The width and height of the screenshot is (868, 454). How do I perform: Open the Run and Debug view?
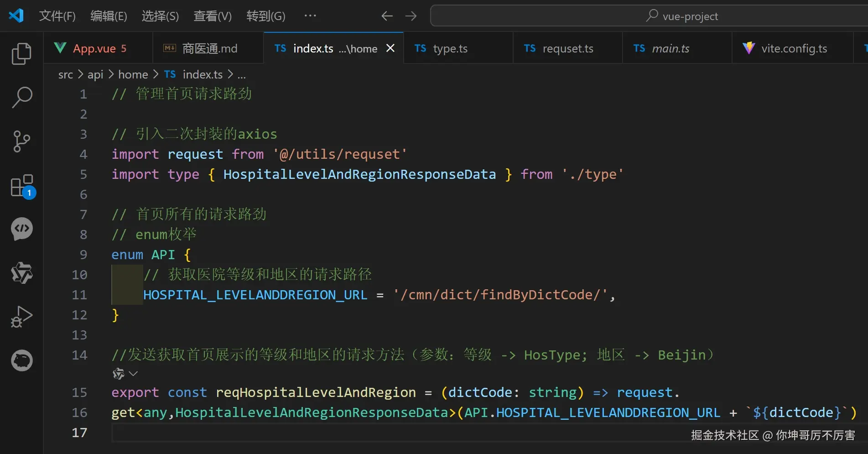point(21,316)
